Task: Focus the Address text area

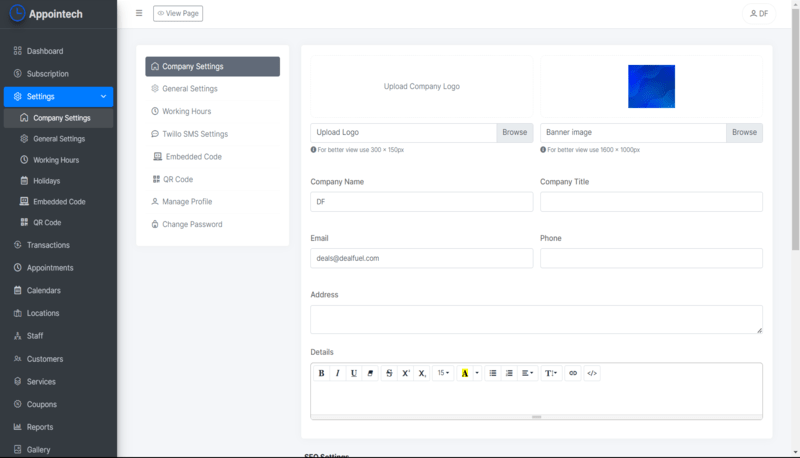Action: point(536,320)
